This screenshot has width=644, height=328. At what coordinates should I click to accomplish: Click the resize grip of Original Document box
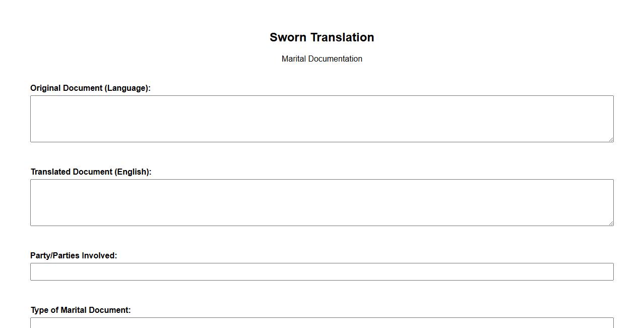point(611,139)
